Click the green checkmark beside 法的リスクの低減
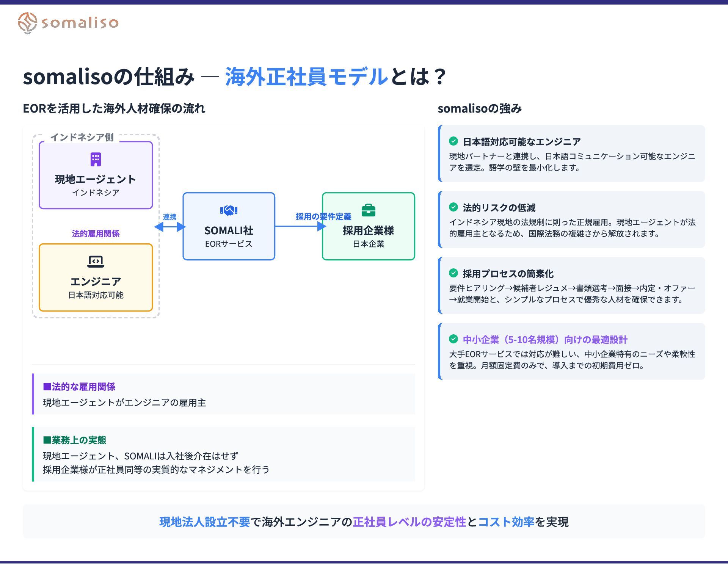Viewport: 728px width, 564px height. (453, 207)
